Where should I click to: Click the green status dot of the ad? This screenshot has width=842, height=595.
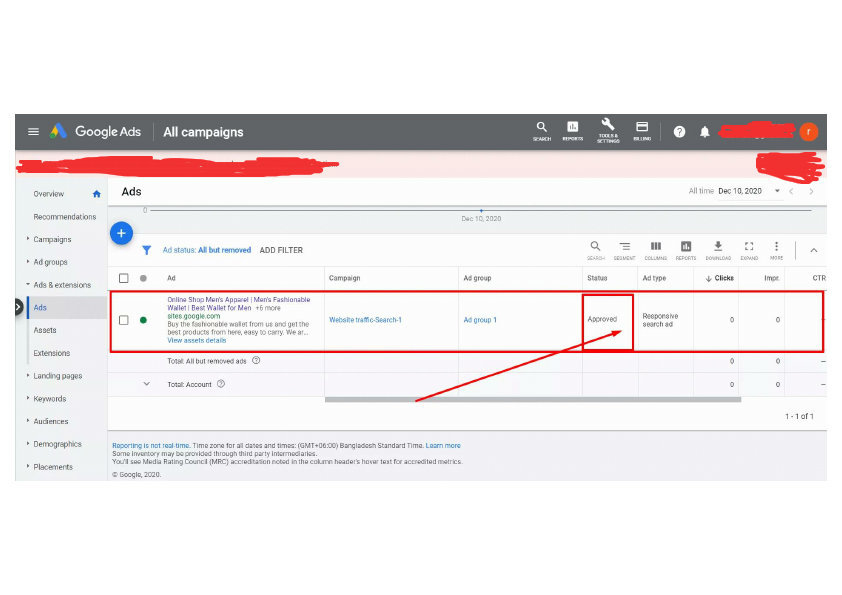(143, 320)
